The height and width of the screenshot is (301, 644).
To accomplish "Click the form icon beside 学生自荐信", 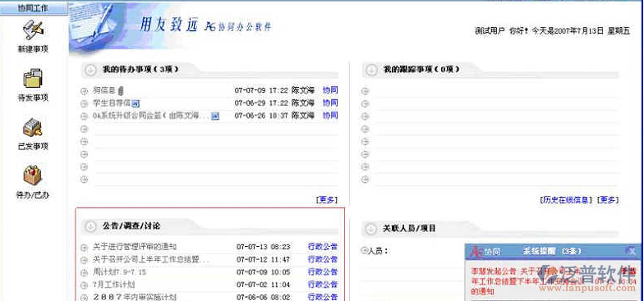I will click(x=136, y=103).
